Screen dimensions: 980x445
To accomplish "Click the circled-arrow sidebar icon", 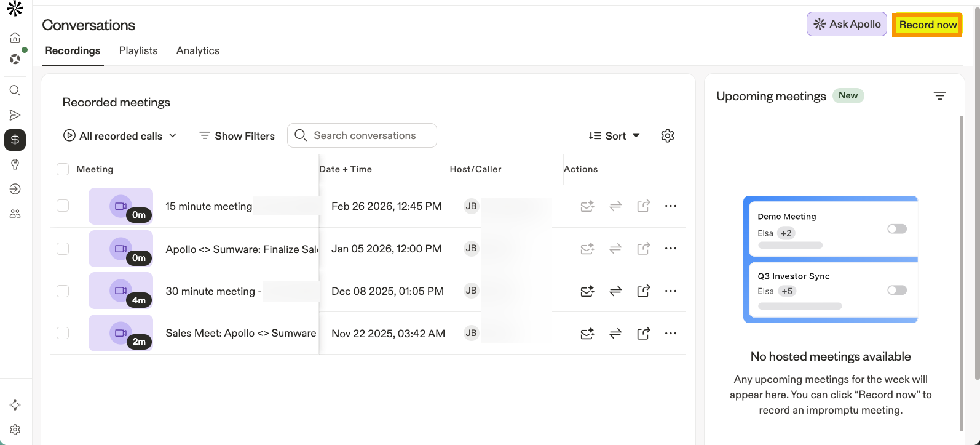I will tap(15, 189).
